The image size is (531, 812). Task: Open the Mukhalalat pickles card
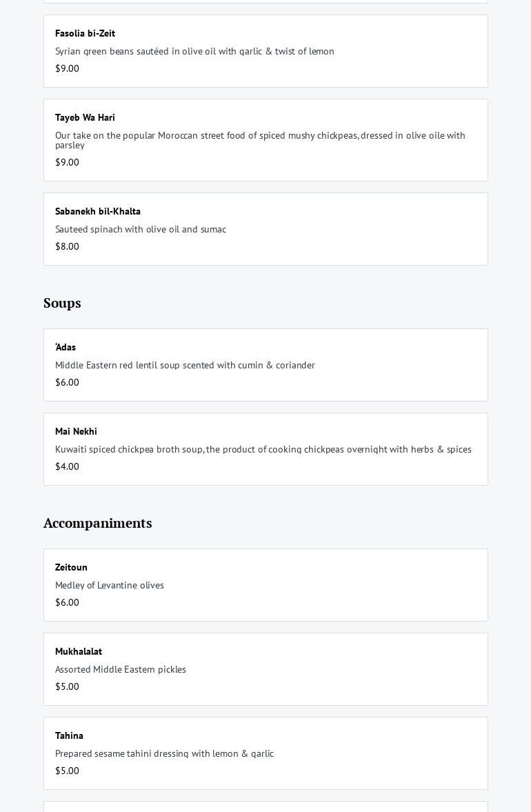point(265,669)
